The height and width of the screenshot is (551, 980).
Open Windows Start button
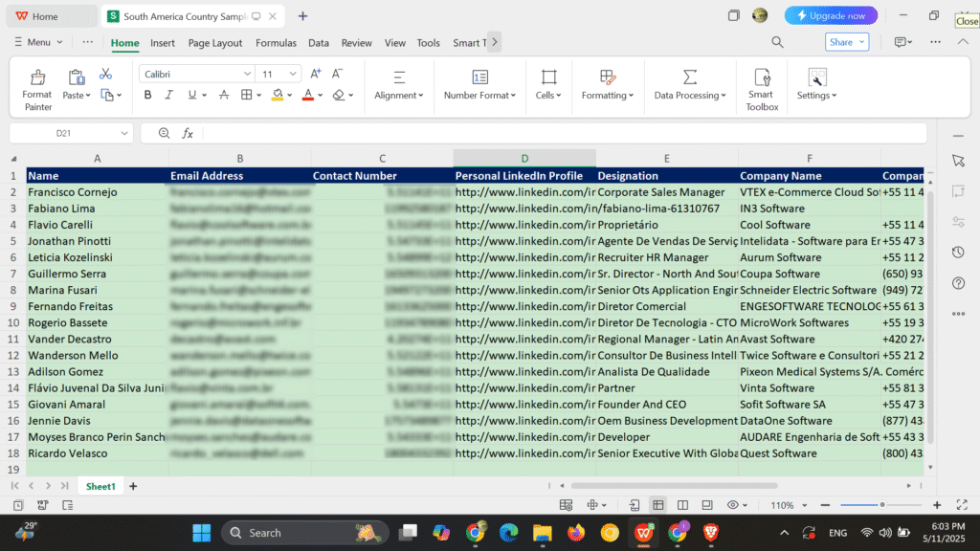[201, 533]
